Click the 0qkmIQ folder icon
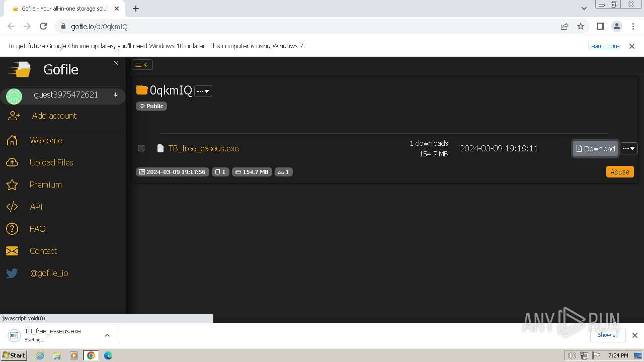 142,90
